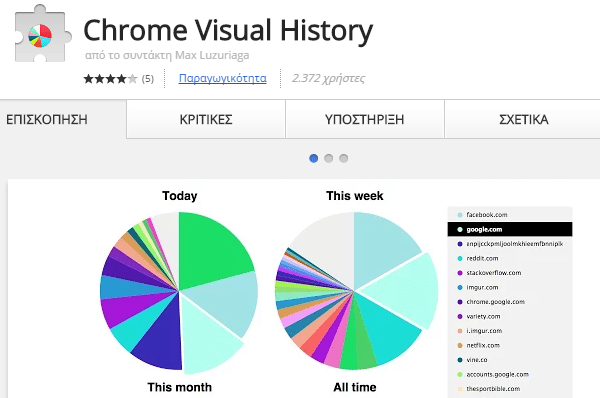Click the Today chart heading
Screen dimensions: 600x398
(x=179, y=196)
